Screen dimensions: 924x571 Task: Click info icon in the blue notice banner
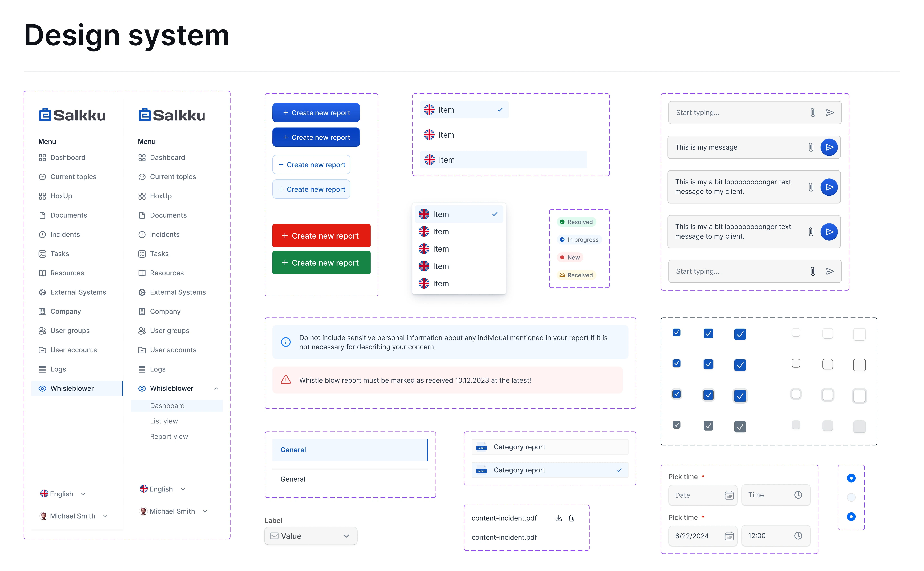click(x=286, y=342)
